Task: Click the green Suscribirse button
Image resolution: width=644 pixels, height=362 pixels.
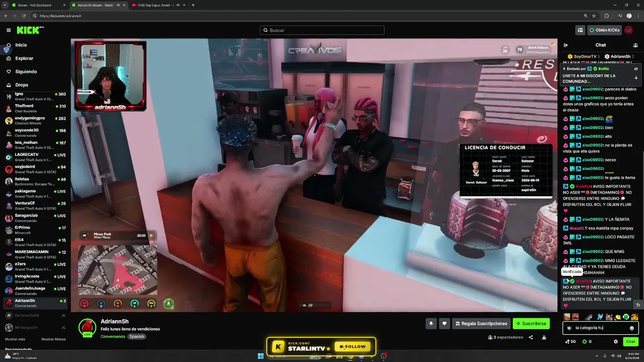Action: pos(531,324)
